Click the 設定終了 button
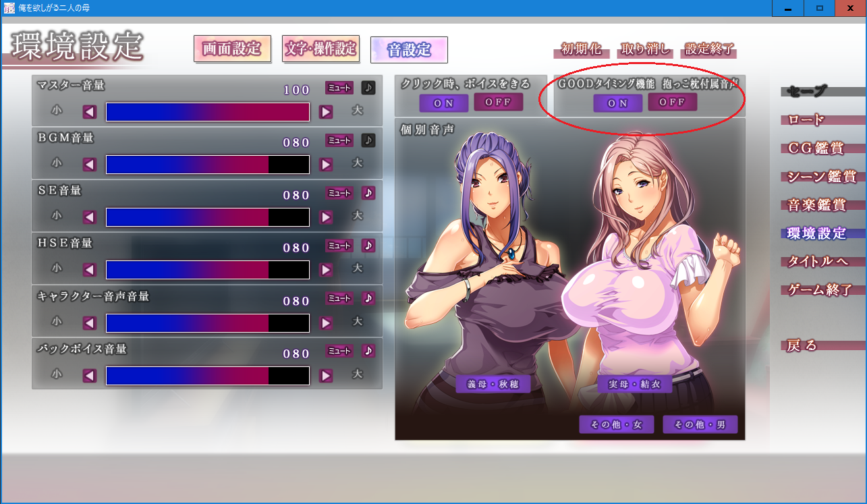The height and width of the screenshot is (504, 867). 708,49
